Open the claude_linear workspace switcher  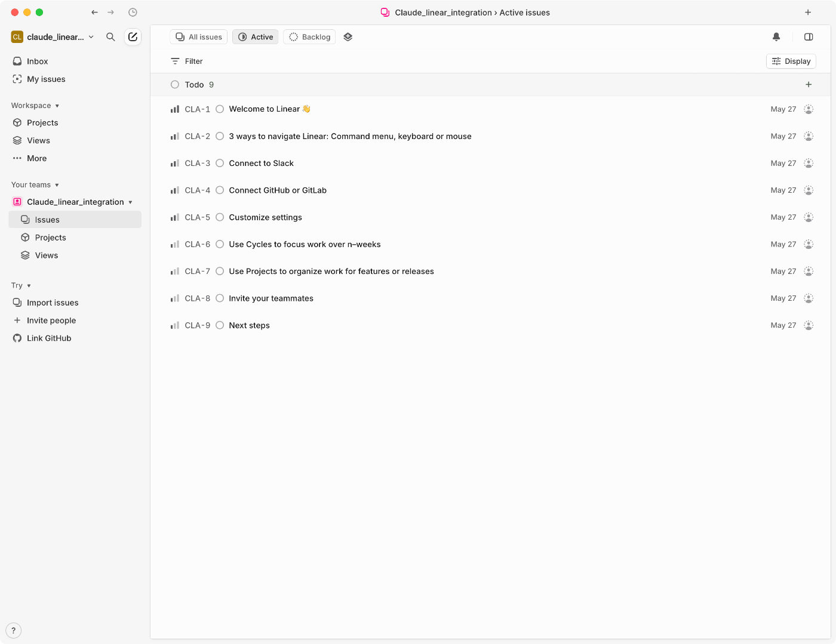coord(53,37)
